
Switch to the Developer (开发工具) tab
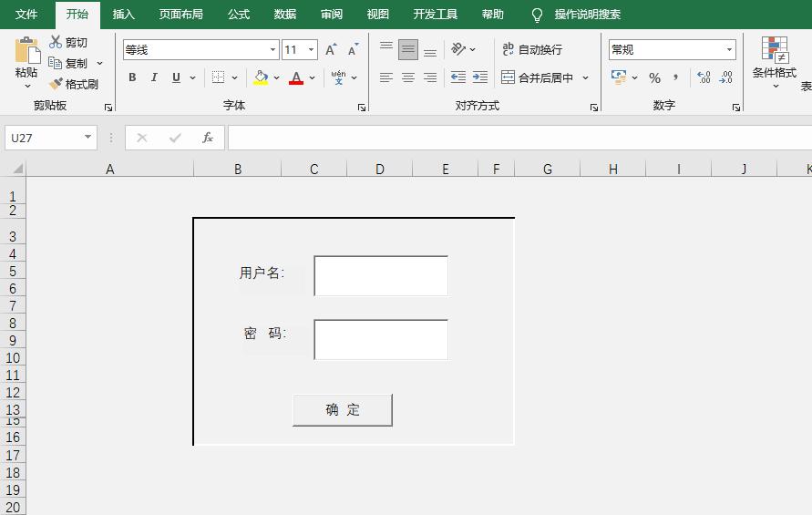pos(436,15)
